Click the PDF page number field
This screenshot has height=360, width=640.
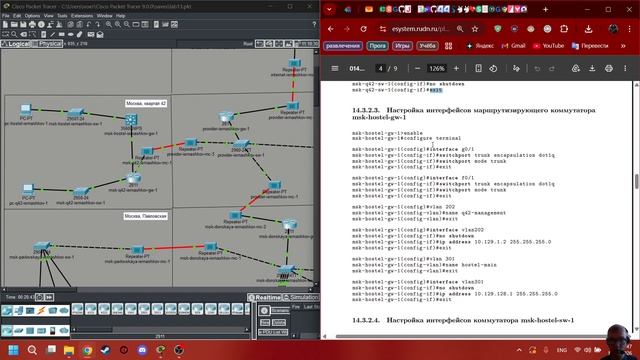click(380, 69)
